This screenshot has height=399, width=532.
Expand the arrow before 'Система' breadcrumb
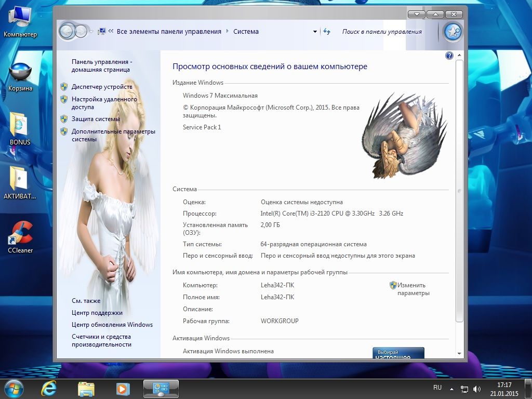point(228,31)
